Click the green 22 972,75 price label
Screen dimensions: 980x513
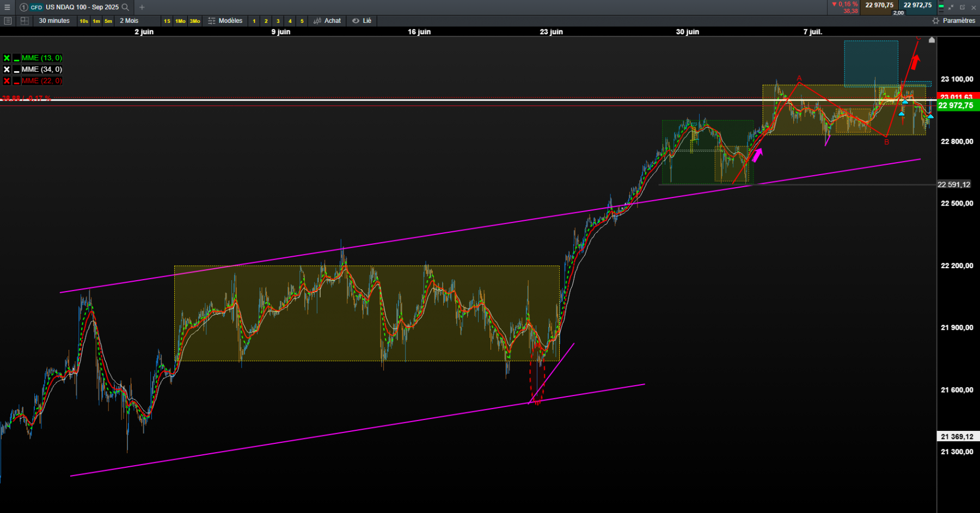pyautogui.click(x=958, y=106)
